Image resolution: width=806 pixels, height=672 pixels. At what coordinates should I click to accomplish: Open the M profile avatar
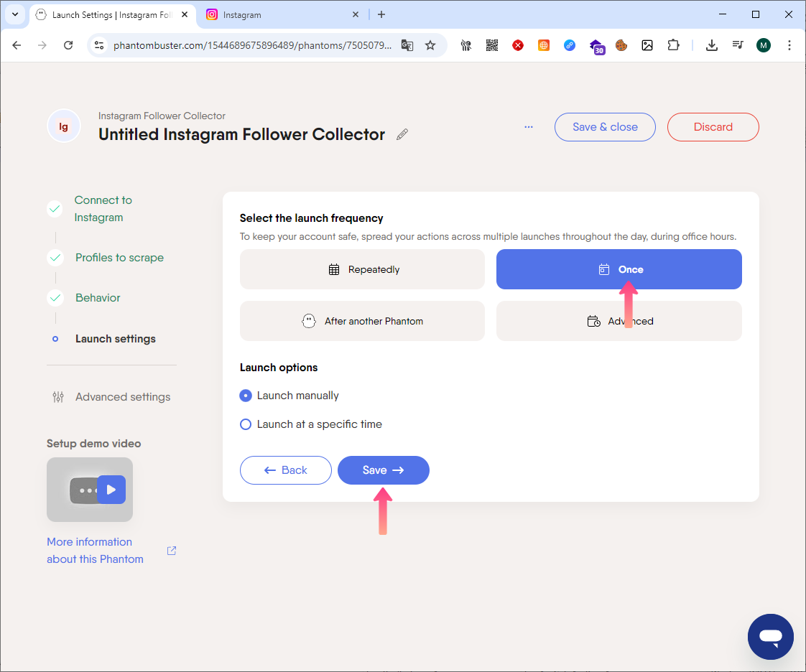[x=764, y=45]
